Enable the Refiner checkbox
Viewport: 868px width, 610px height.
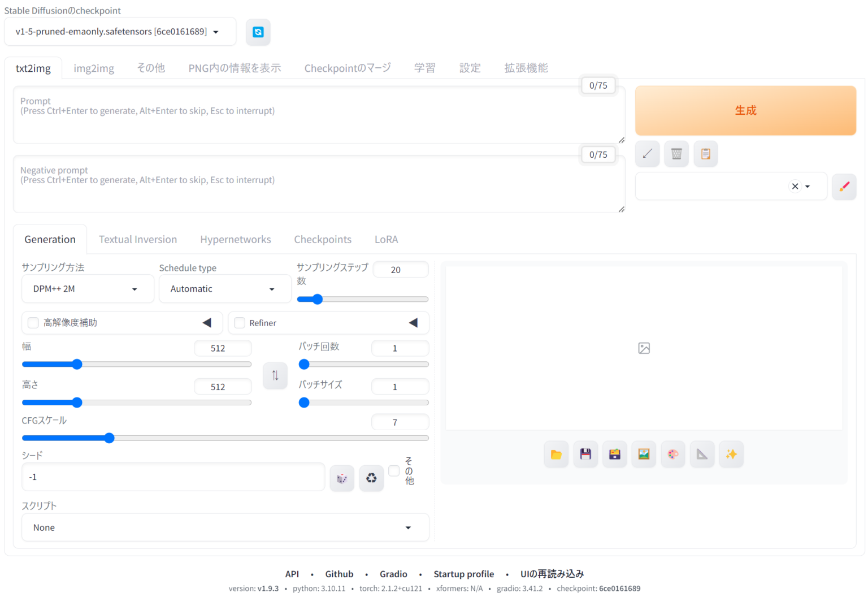tap(239, 322)
